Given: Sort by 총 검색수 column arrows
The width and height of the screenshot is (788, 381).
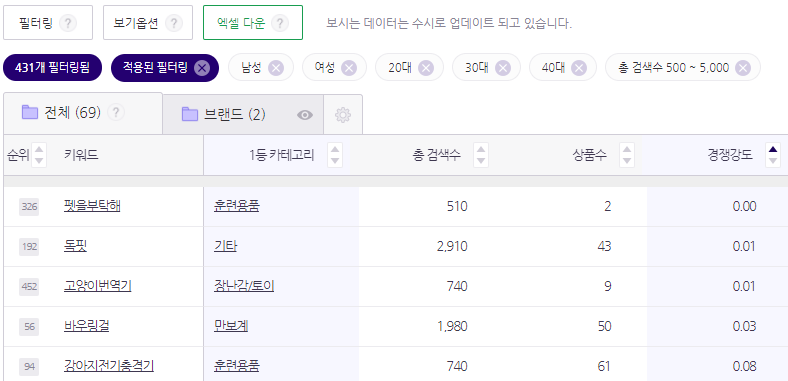Looking at the screenshot, I should tap(481, 155).
